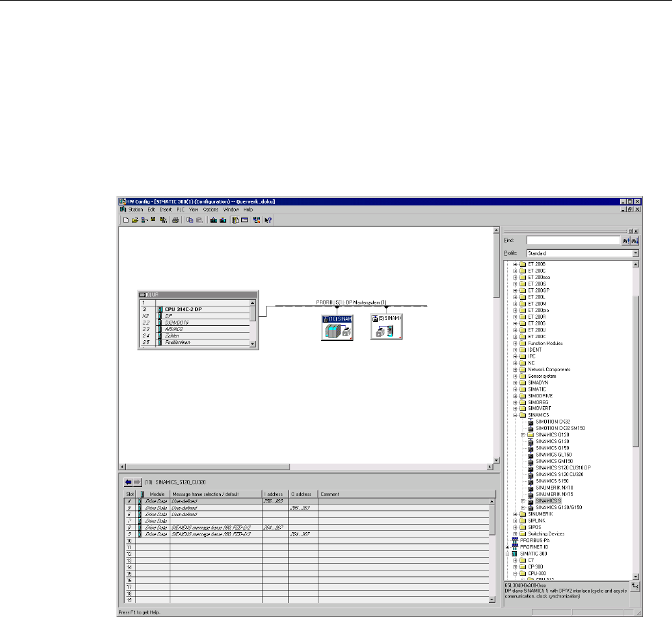This screenshot has width=672, height=617.
Task: Click the Copy toolbar icon
Action: pos(189,220)
